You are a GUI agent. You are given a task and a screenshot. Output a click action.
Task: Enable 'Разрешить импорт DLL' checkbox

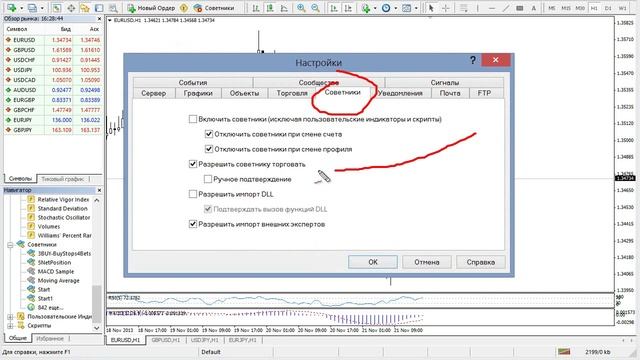coord(193,194)
